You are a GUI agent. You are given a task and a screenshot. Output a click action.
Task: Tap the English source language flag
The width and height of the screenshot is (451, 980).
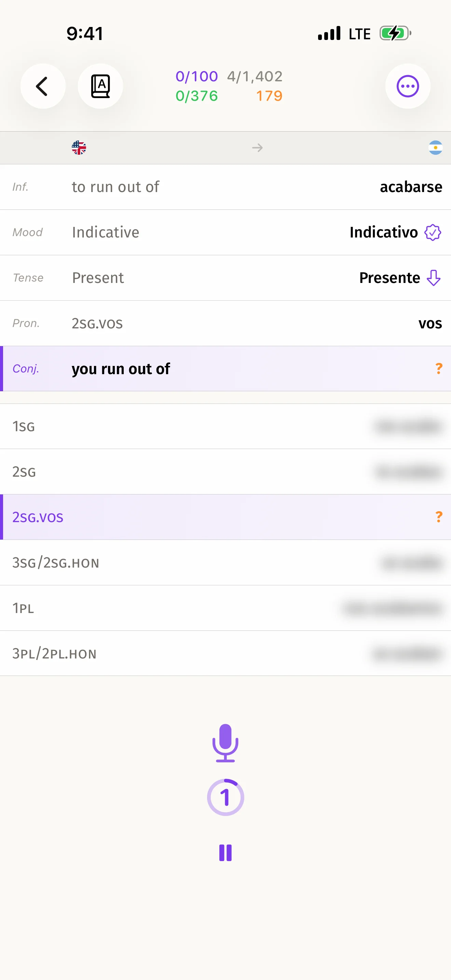click(x=79, y=148)
